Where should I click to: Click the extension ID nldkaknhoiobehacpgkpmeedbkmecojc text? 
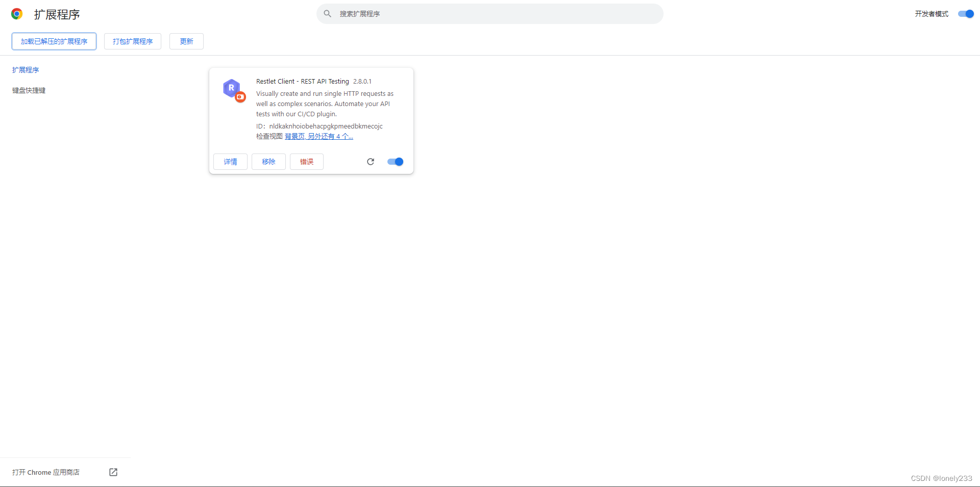click(326, 126)
